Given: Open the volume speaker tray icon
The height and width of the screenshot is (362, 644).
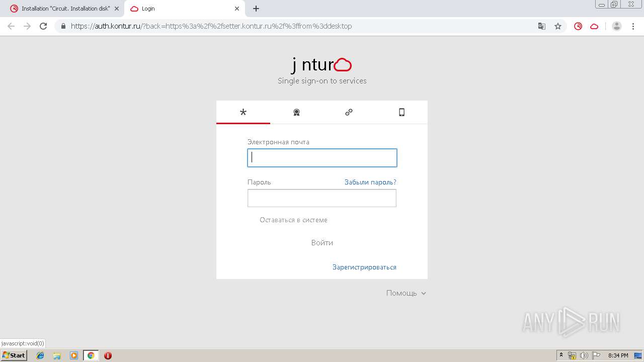Looking at the screenshot, I should (584, 355).
